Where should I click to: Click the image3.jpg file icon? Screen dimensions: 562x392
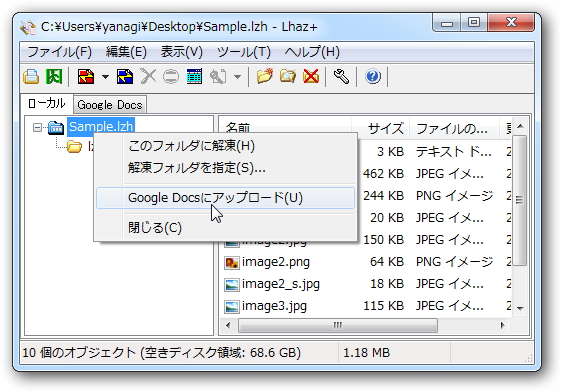(x=232, y=307)
